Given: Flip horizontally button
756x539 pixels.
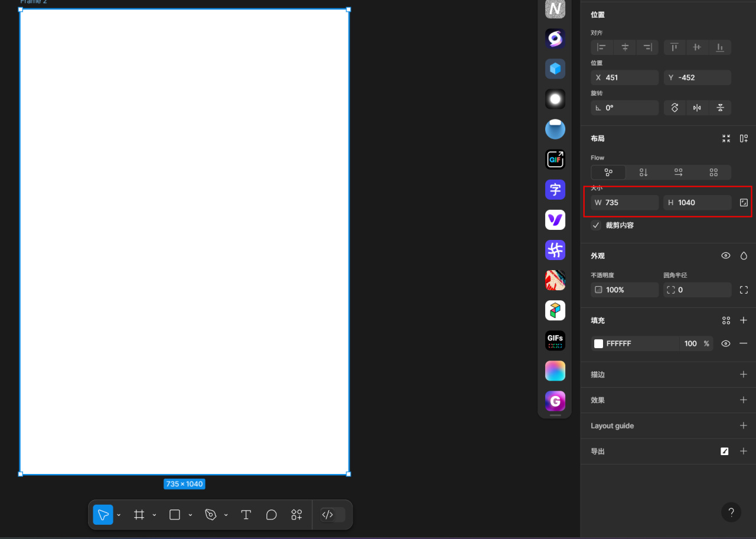Looking at the screenshot, I should [697, 108].
